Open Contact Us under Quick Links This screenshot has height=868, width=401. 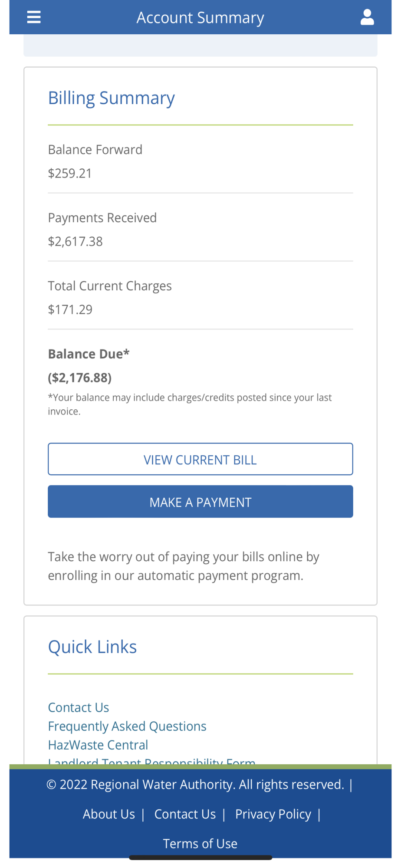[78, 707]
